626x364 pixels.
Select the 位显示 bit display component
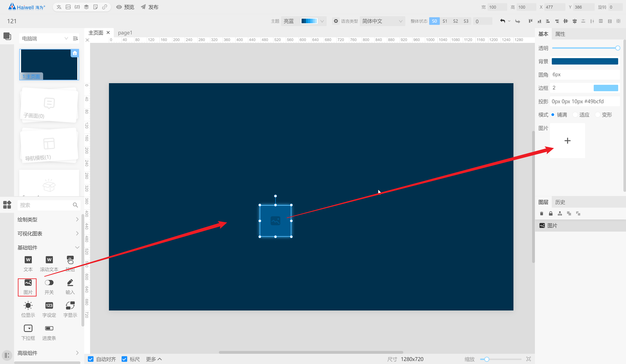click(x=28, y=310)
